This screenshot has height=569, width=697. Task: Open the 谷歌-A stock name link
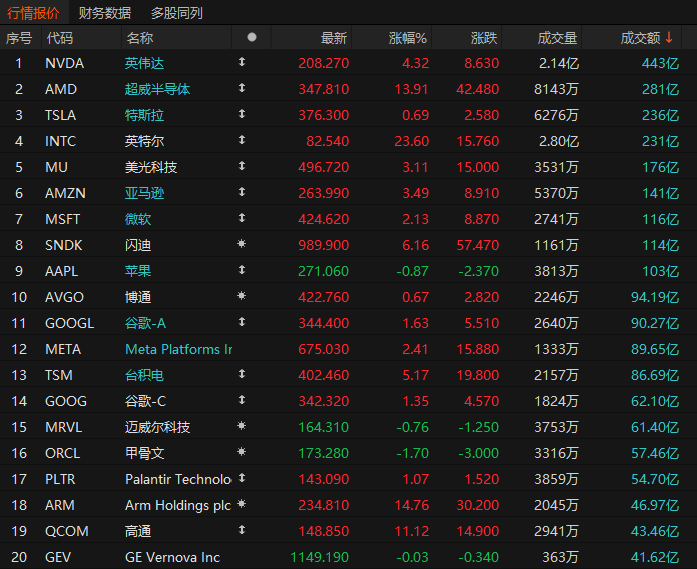pos(145,323)
